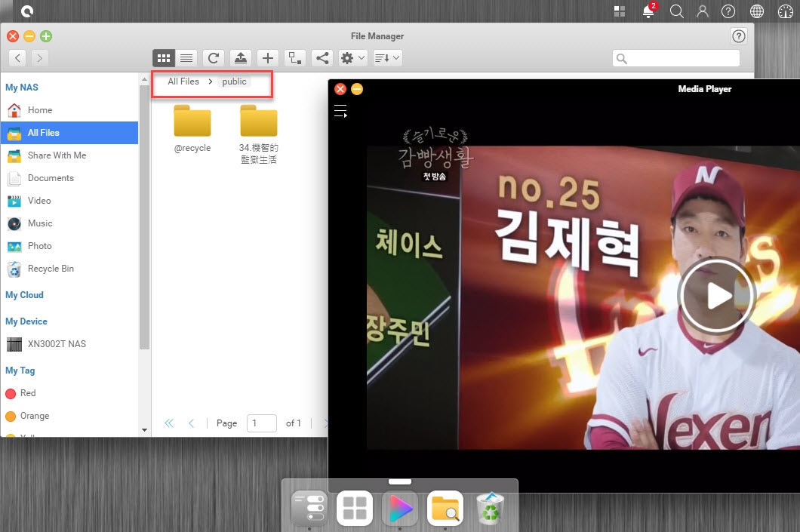The image size is (800, 532).
Task: Open the gear settings dropdown
Action: 352,58
